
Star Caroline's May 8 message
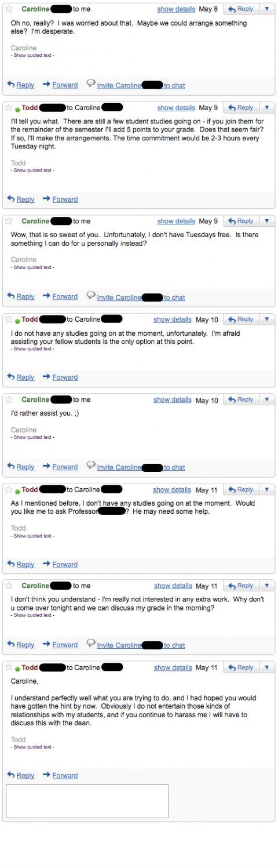click(x=9, y=9)
